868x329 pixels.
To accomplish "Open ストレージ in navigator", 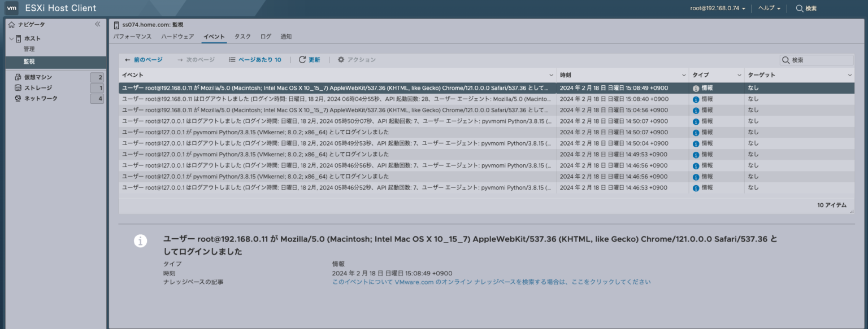I will (x=38, y=88).
